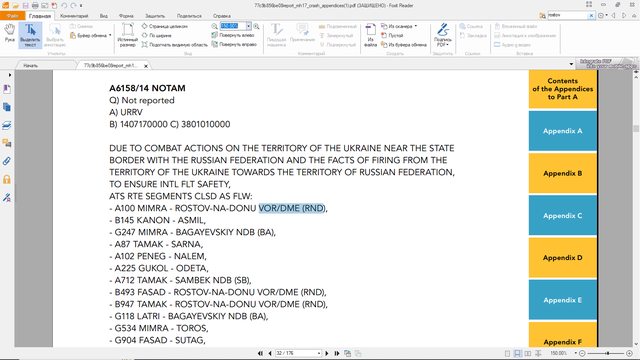Jump to first page button in status bar

point(260,353)
